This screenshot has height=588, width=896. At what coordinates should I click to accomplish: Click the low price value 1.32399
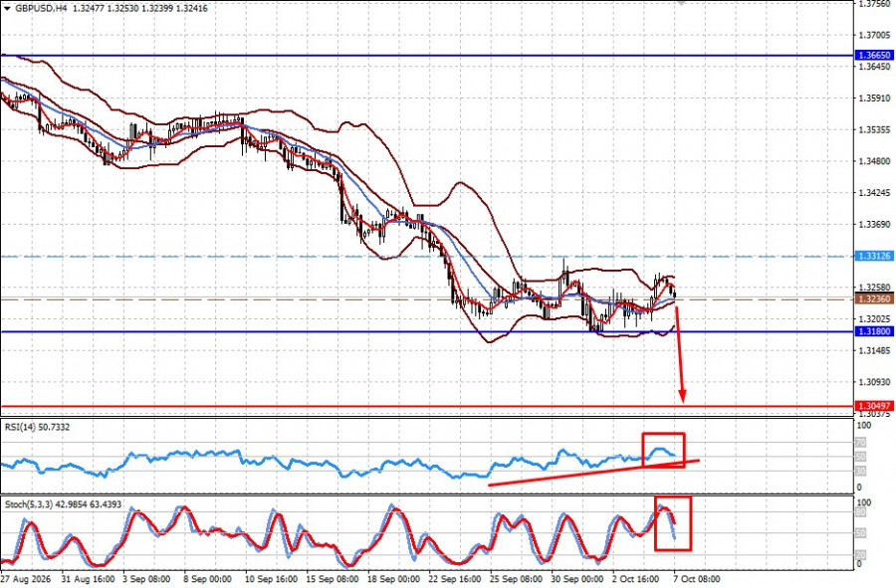click(x=157, y=9)
